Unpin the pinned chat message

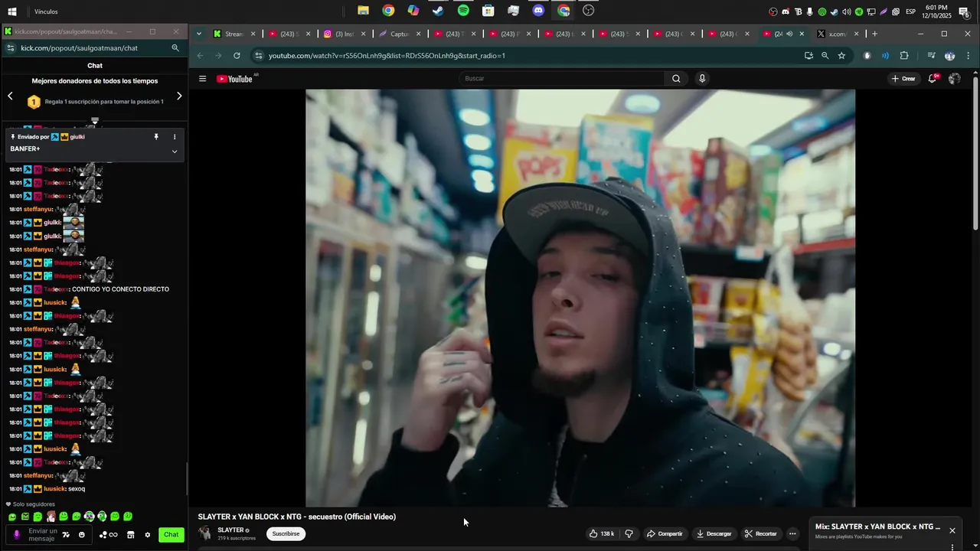[156, 137]
